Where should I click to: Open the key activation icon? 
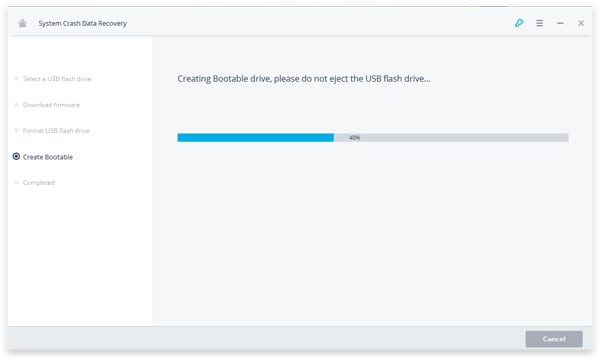(x=519, y=23)
